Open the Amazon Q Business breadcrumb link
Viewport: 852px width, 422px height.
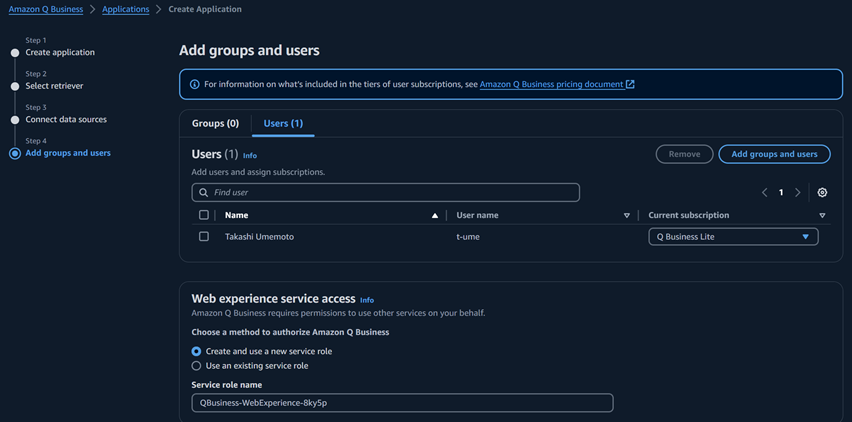tap(46, 9)
